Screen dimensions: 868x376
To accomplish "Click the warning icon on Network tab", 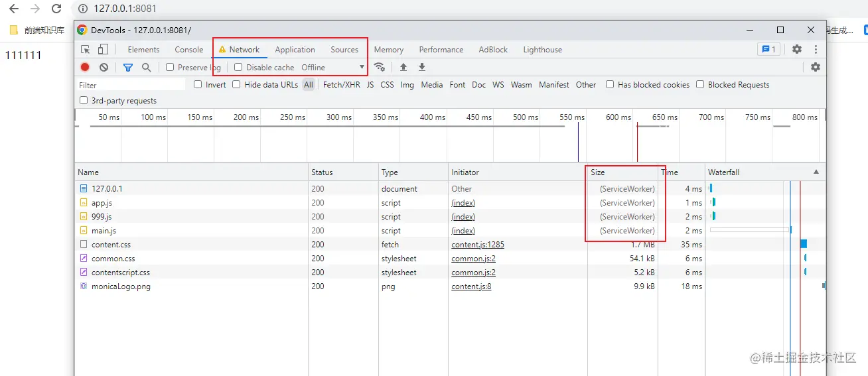I will coord(222,50).
